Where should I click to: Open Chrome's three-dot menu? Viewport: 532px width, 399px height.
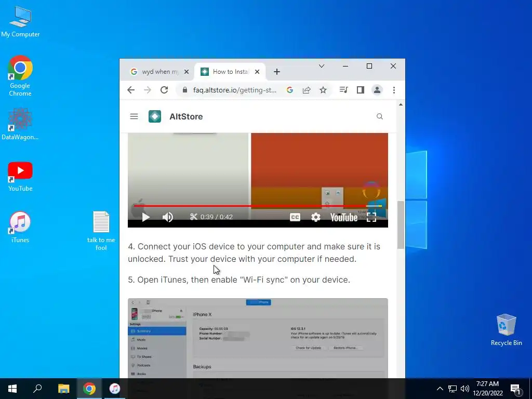pos(394,90)
